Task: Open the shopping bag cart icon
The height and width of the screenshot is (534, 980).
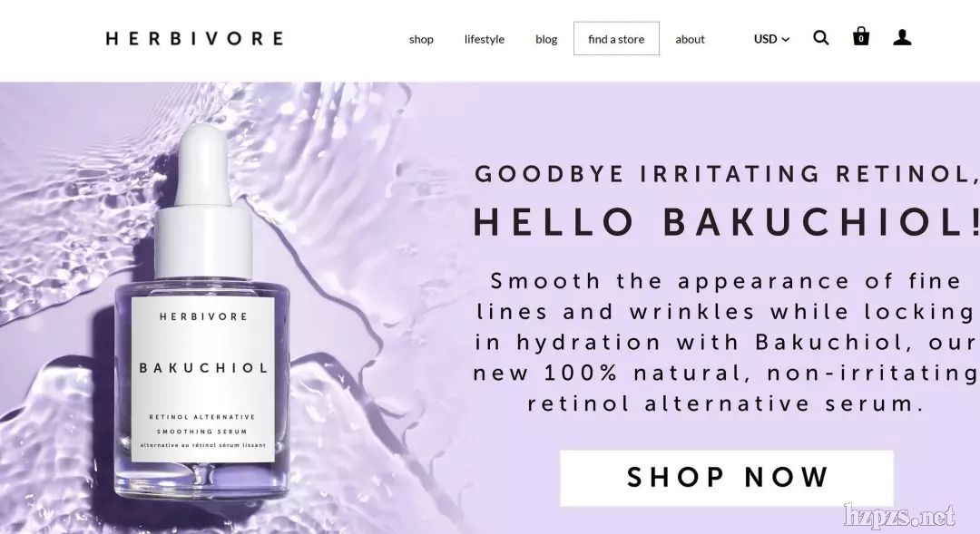Action: 861,36
